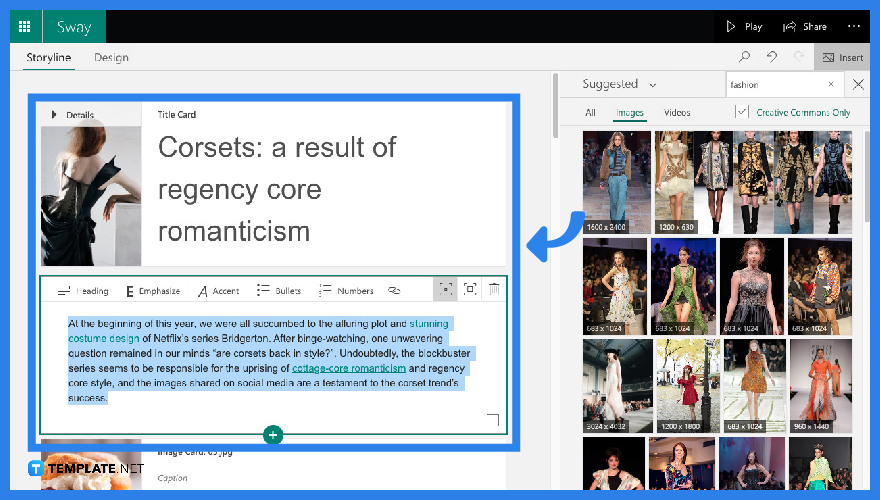
Task: Apply Emphasize formatting
Action: [153, 291]
